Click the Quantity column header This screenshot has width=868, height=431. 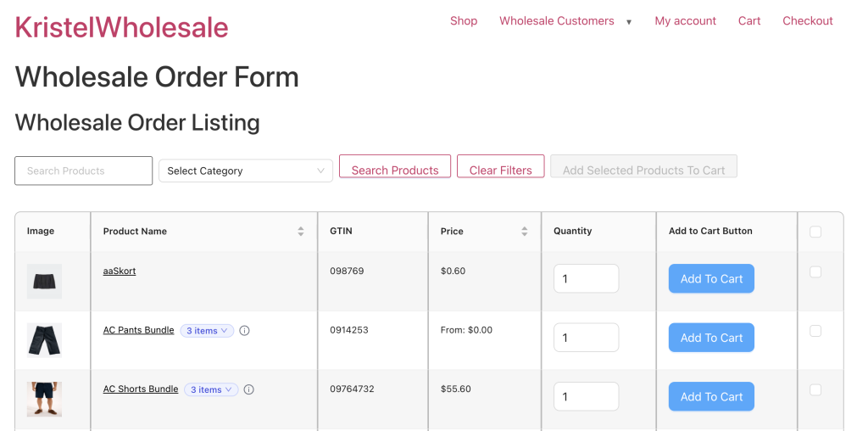pos(572,231)
